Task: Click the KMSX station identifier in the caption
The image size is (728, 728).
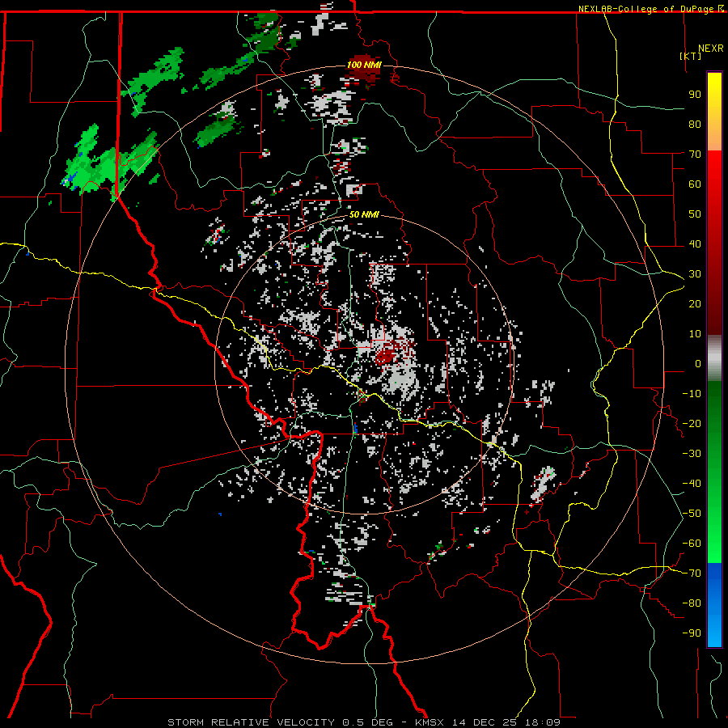Action: [430, 722]
